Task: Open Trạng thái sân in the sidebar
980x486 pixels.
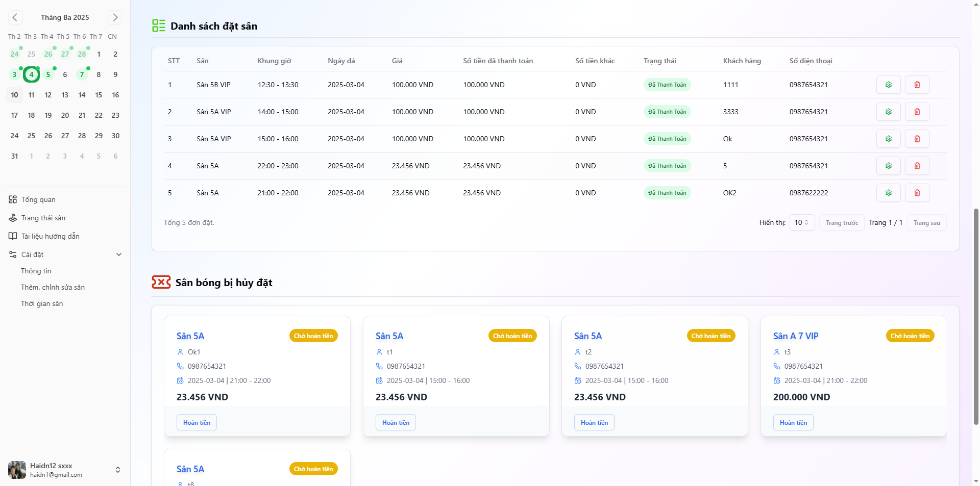Action: coord(43,218)
